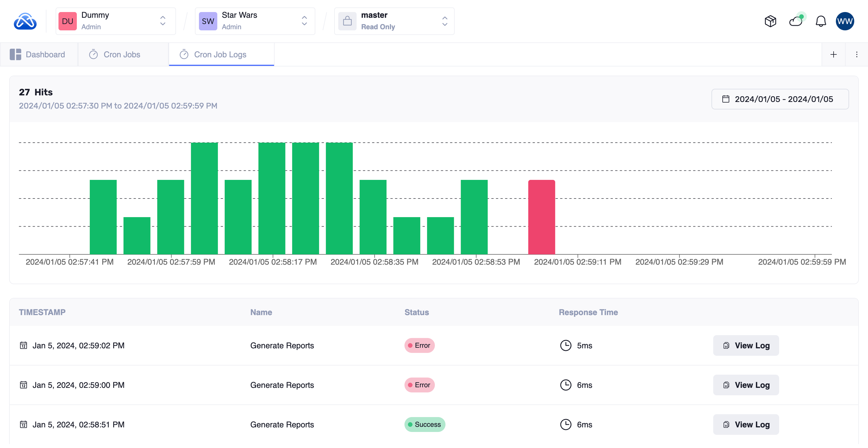Switch to the Dashboard tab
This screenshot has width=868, height=448.
point(38,54)
